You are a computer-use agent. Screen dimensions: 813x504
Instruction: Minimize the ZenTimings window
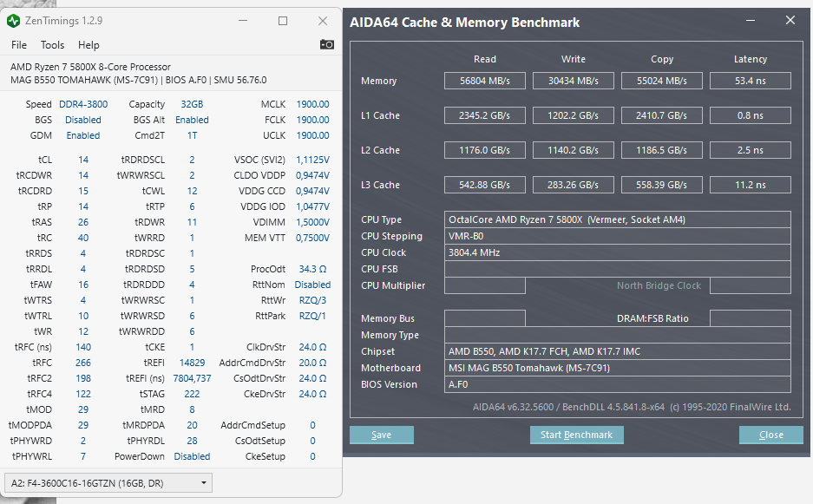(242, 21)
